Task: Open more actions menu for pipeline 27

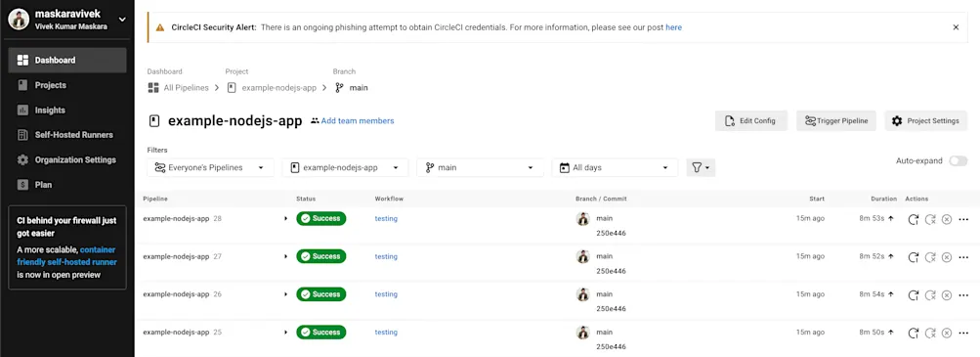Action: pyautogui.click(x=963, y=257)
